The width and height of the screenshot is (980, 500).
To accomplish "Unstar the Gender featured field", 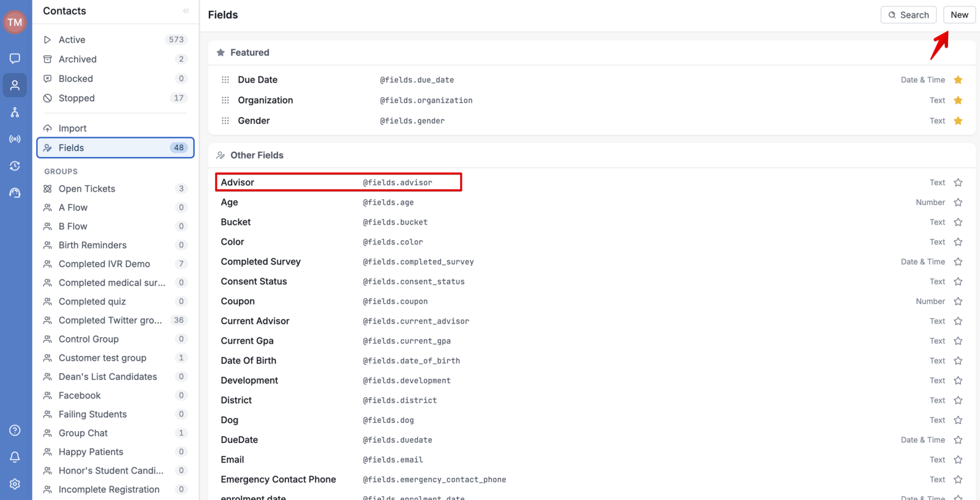I will [958, 121].
